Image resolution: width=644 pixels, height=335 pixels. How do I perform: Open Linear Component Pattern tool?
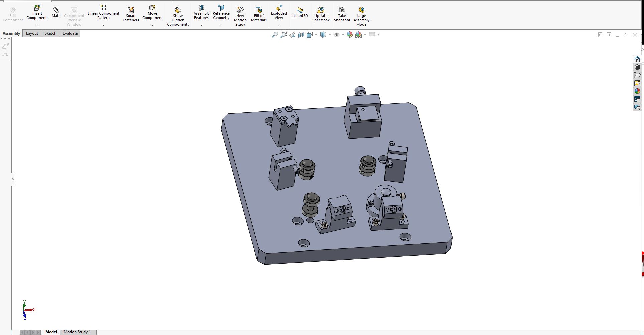pyautogui.click(x=103, y=12)
